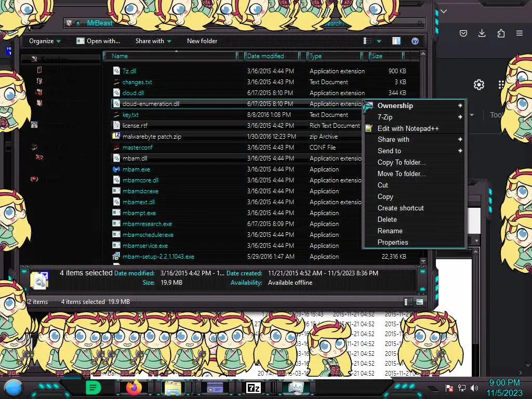Viewport: 532px width, 399px height.
Task: Select mbamresearch.exe in file list
Action: pyautogui.click(x=147, y=224)
